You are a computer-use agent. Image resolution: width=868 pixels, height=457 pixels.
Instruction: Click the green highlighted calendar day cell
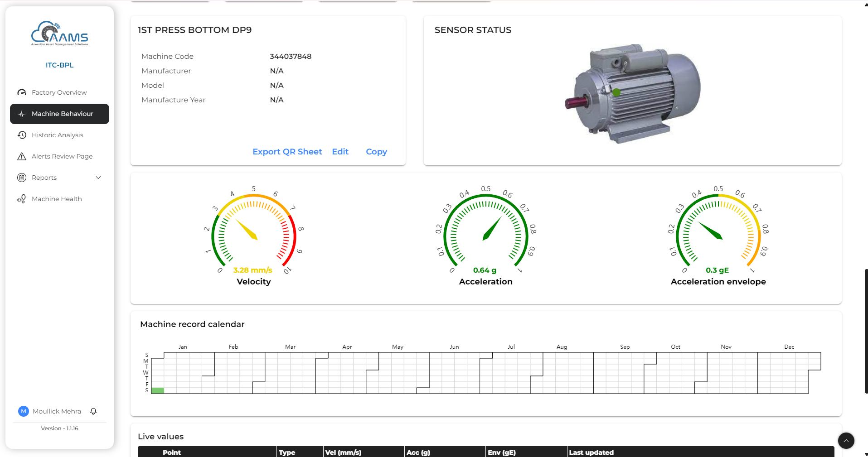tap(157, 390)
